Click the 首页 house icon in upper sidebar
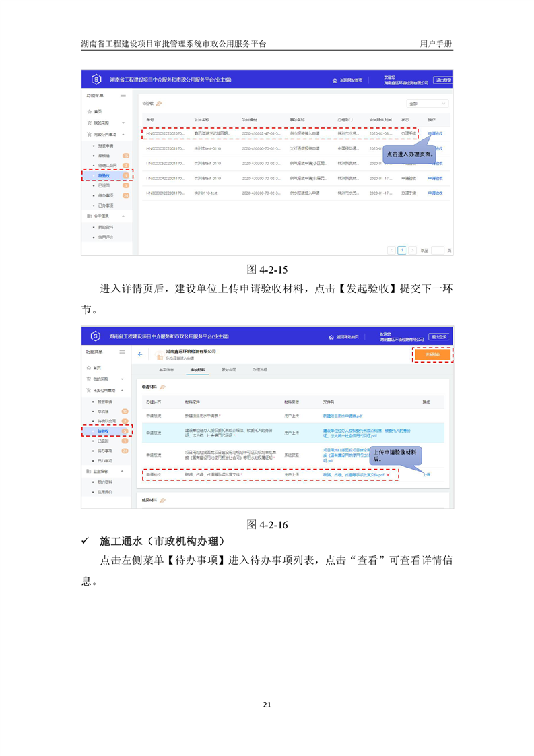 tap(89, 111)
